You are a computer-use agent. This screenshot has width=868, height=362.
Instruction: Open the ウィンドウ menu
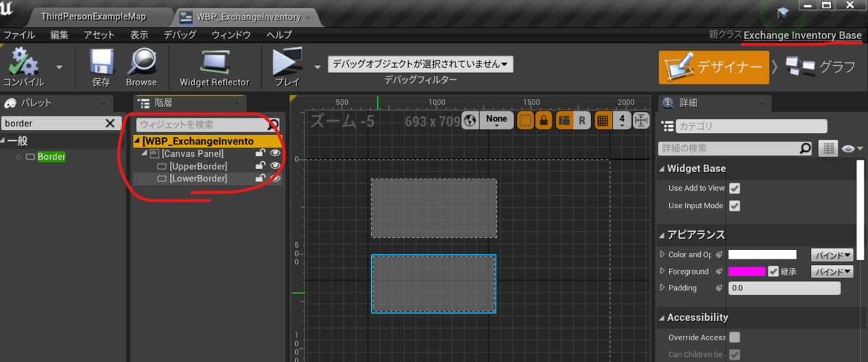pyautogui.click(x=231, y=35)
